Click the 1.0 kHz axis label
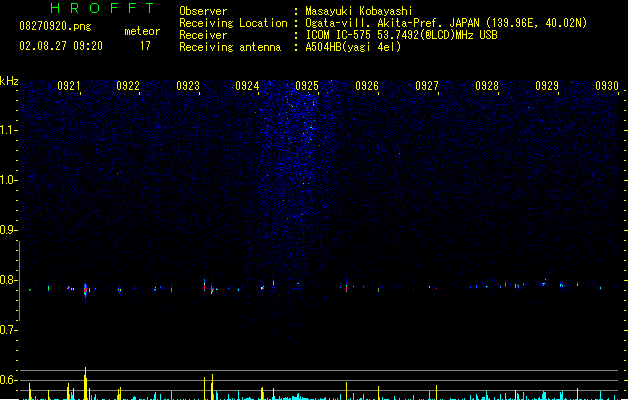This screenshot has height=400, width=629. [x=8, y=180]
